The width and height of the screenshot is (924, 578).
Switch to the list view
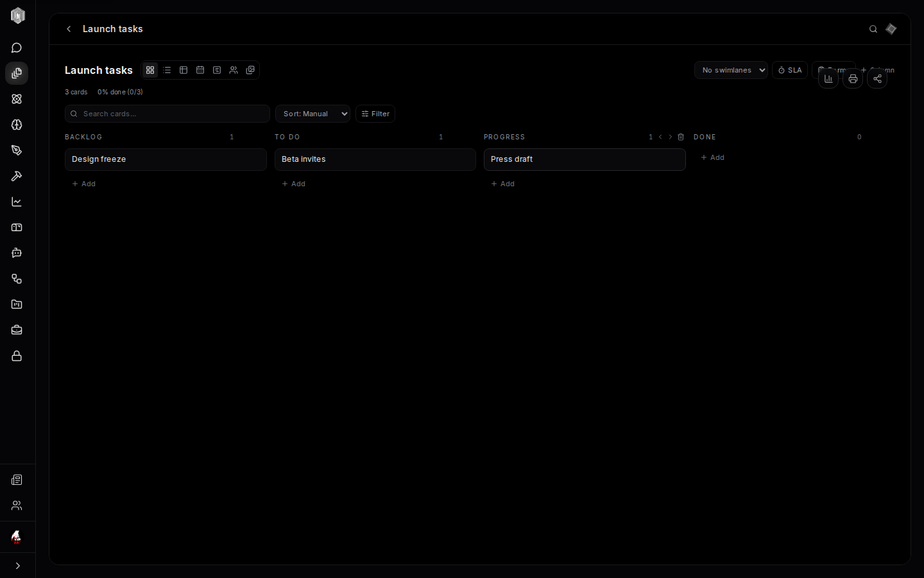(x=167, y=70)
